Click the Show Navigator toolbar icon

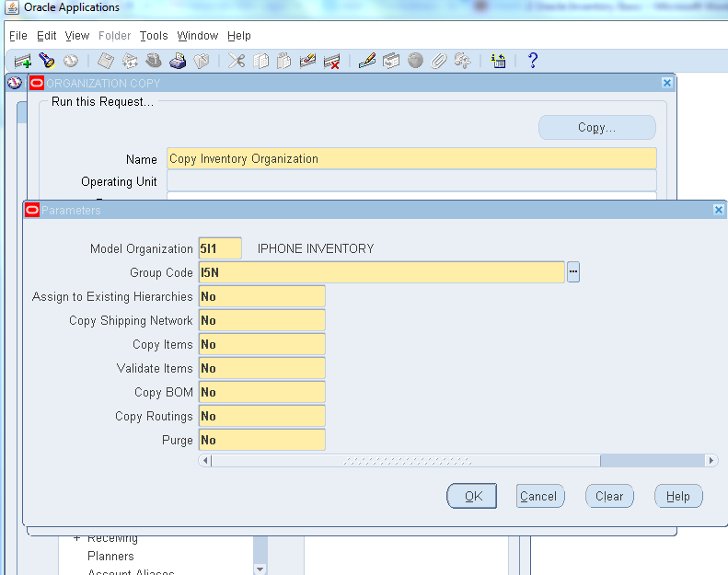coord(71,61)
